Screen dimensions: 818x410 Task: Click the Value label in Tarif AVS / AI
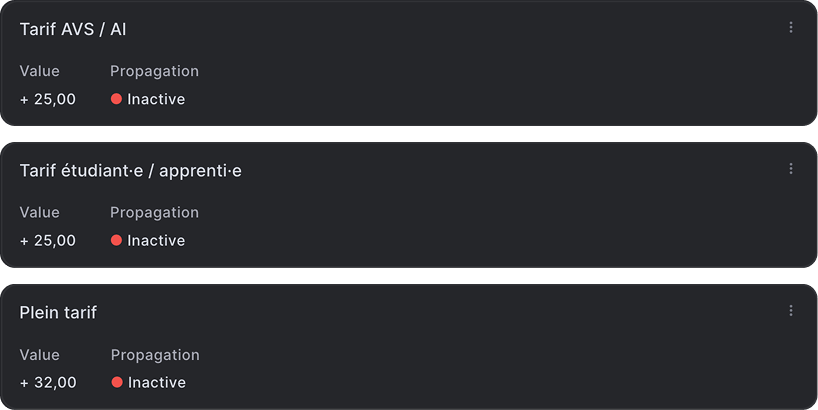click(x=40, y=71)
